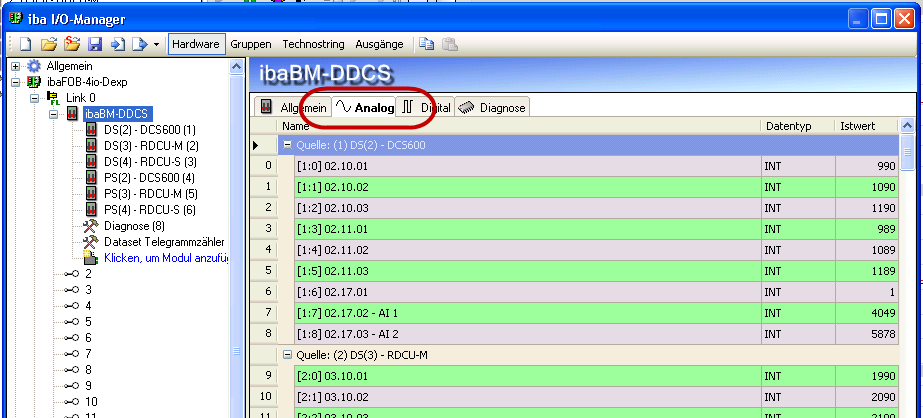Select PS(4) - RDCU-S (6) in tree

pyautogui.click(x=150, y=210)
